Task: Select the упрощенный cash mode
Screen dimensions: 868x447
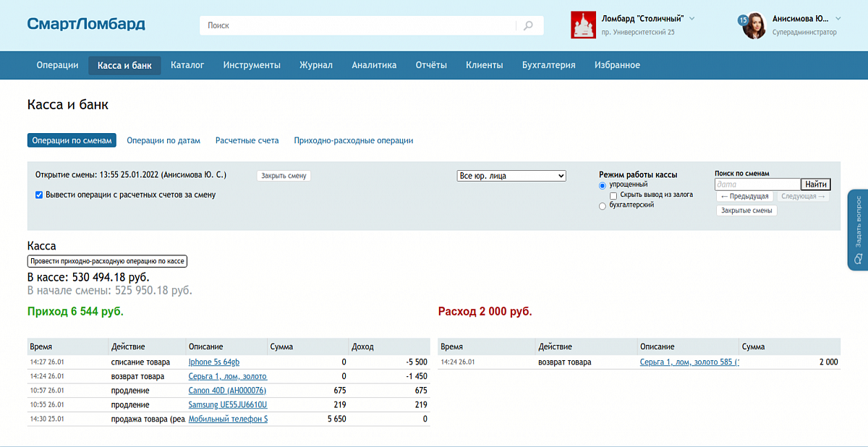Action: coord(603,185)
